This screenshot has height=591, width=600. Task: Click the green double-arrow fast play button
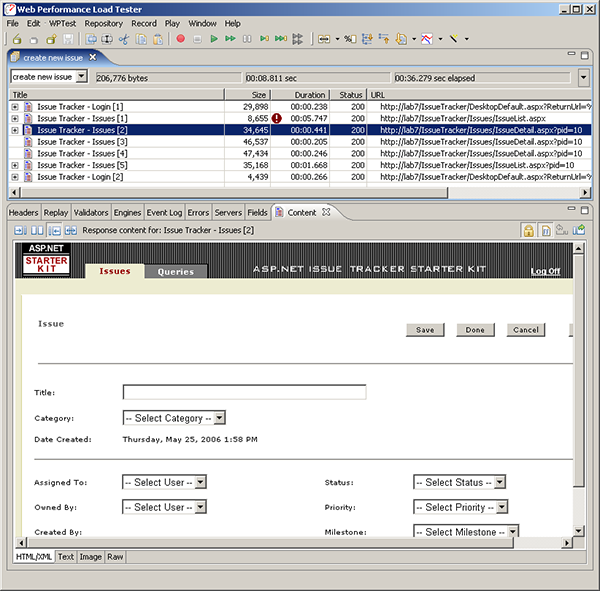pyautogui.click(x=230, y=39)
